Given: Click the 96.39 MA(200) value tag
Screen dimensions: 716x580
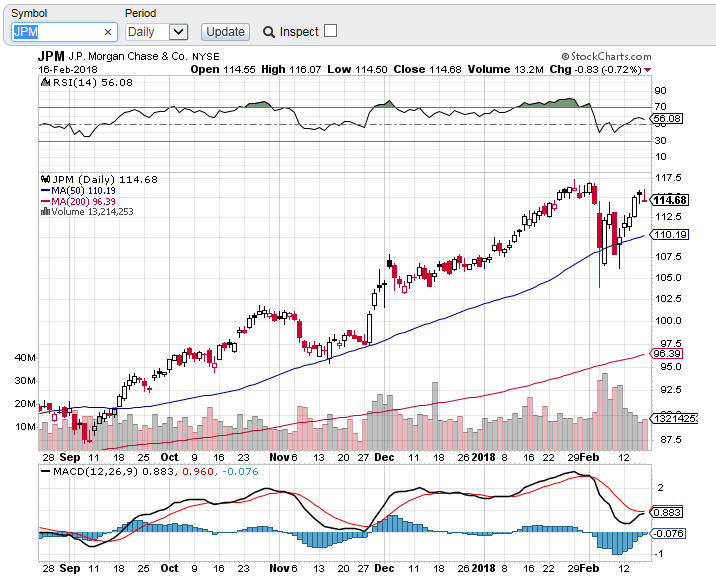Looking at the screenshot, I should point(666,353).
